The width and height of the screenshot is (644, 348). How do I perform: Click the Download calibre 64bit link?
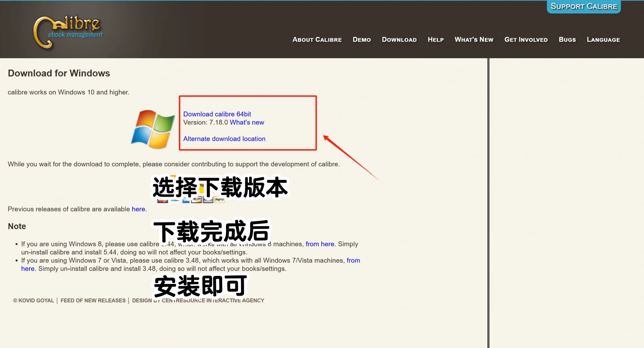tap(217, 114)
